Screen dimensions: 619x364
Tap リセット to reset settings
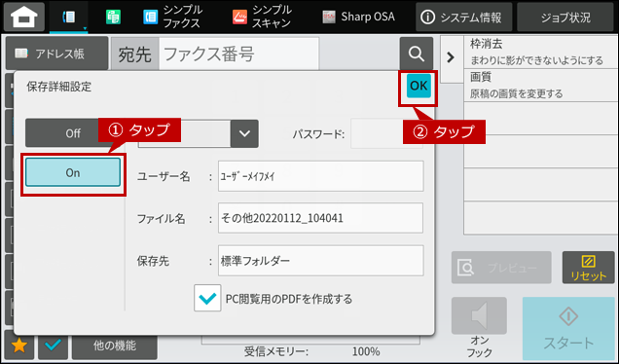pyautogui.click(x=588, y=268)
